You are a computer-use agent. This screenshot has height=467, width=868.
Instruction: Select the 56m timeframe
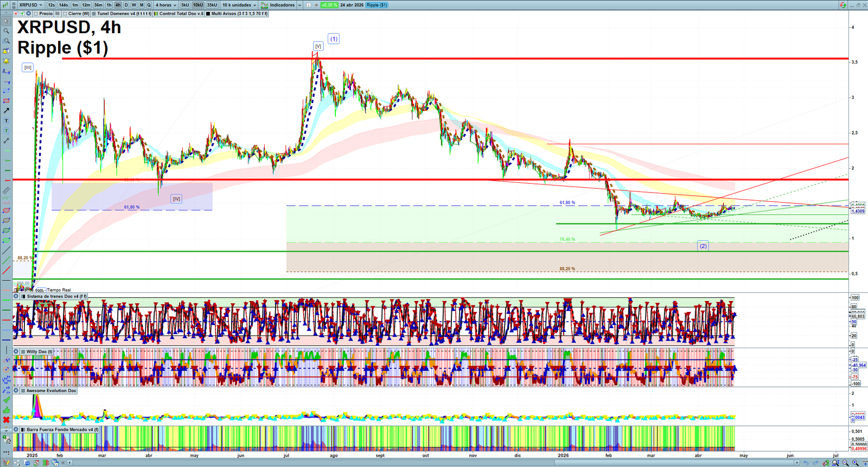[98, 5]
